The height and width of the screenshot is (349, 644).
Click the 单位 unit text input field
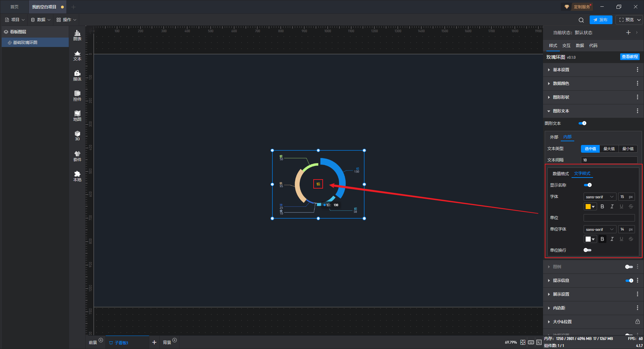point(609,218)
